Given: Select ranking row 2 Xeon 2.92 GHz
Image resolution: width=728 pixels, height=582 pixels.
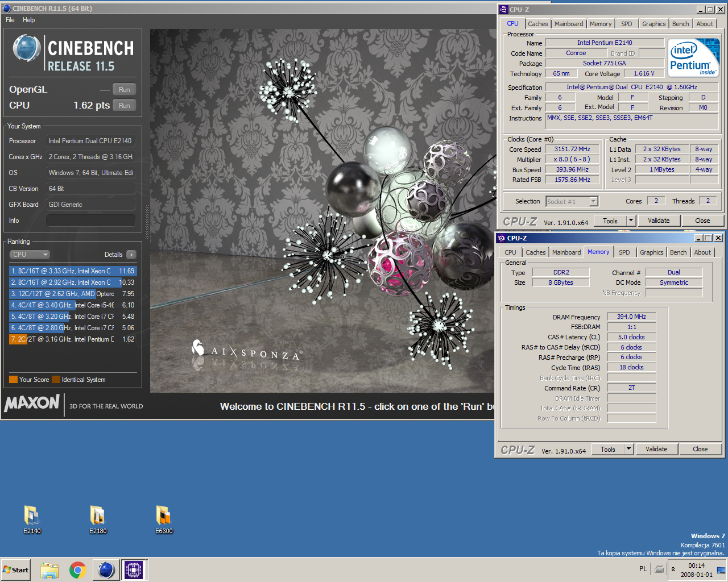Looking at the screenshot, I should 73,282.
